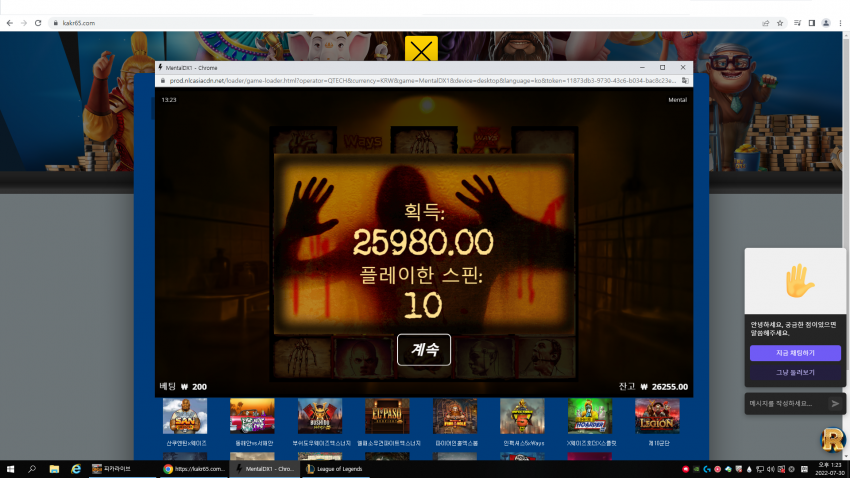Image resolution: width=850 pixels, height=478 pixels.
Task: Open Internet Explorer from taskbar
Action: pyautogui.click(x=76, y=469)
